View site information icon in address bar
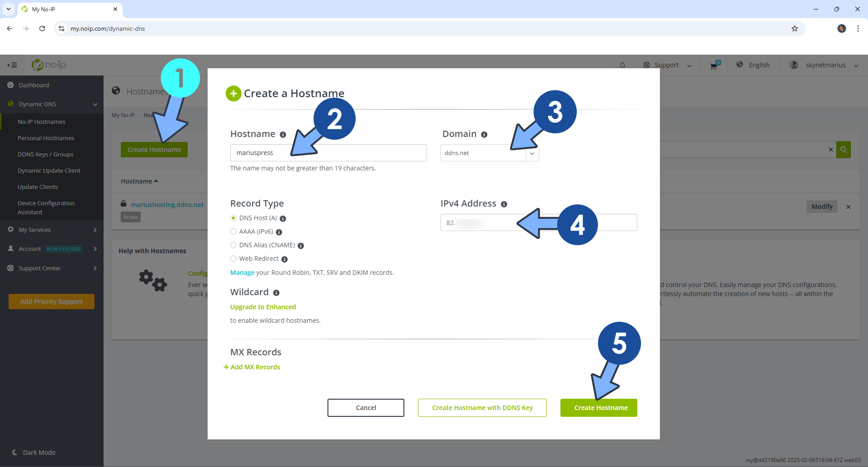 (x=62, y=28)
